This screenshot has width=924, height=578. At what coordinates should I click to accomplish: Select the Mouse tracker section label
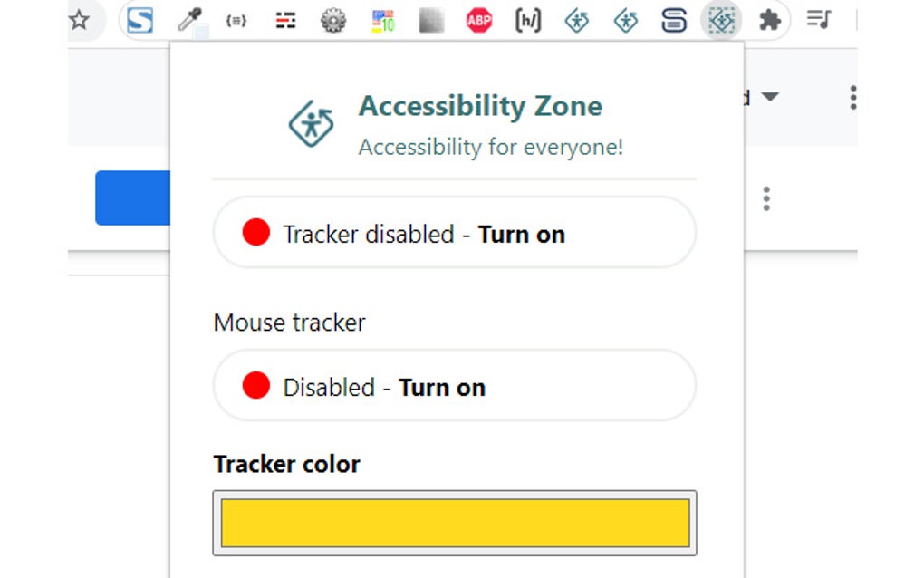(289, 323)
